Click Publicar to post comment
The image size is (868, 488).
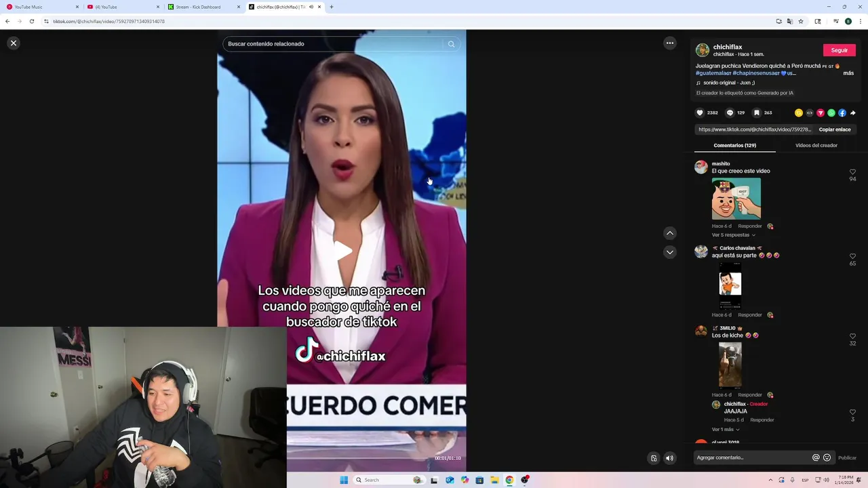point(847,457)
